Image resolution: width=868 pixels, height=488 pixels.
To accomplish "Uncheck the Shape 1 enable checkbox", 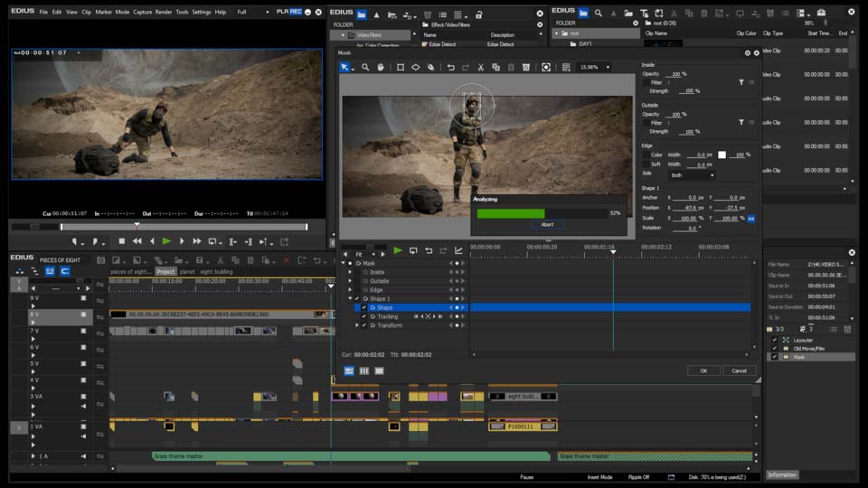I will (x=357, y=299).
